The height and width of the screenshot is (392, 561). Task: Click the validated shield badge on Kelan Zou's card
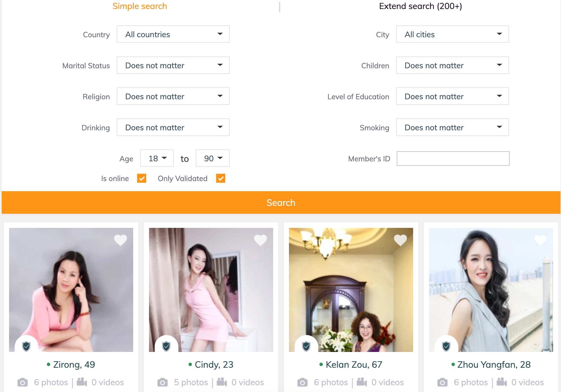(306, 346)
